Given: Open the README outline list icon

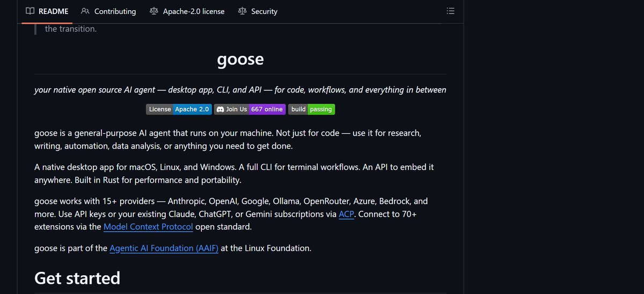Looking at the screenshot, I should 451,11.
